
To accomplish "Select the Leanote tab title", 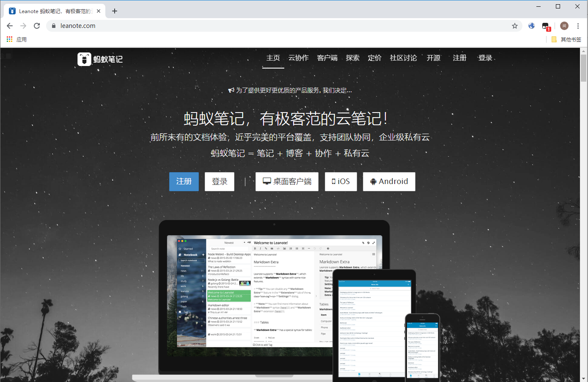I will [x=55, y=11].
